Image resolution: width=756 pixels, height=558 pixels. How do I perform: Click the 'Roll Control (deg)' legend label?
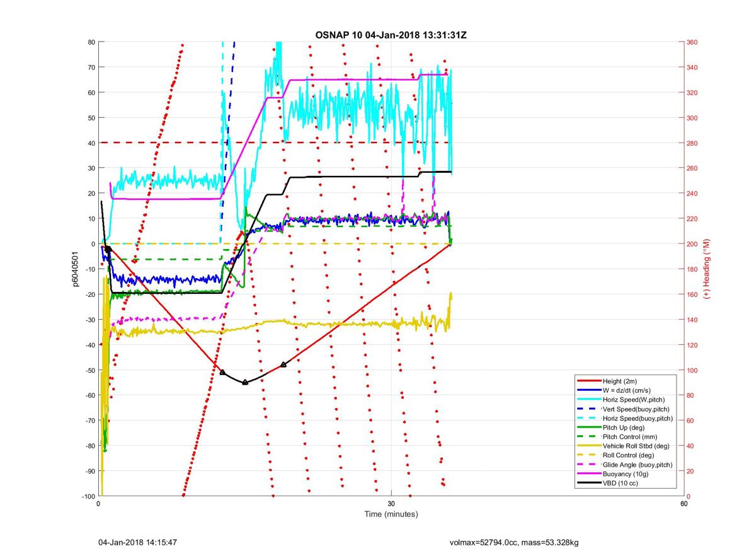tap(629, 455)
